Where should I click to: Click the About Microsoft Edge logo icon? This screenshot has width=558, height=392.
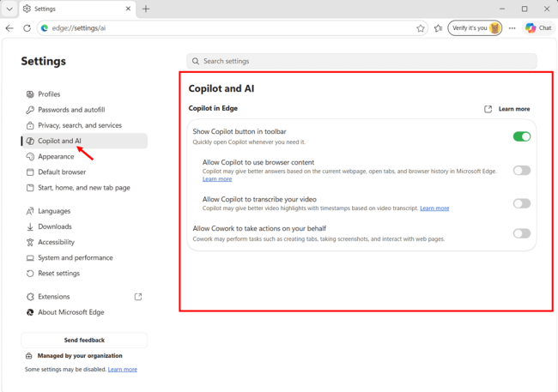coord(30,312)
